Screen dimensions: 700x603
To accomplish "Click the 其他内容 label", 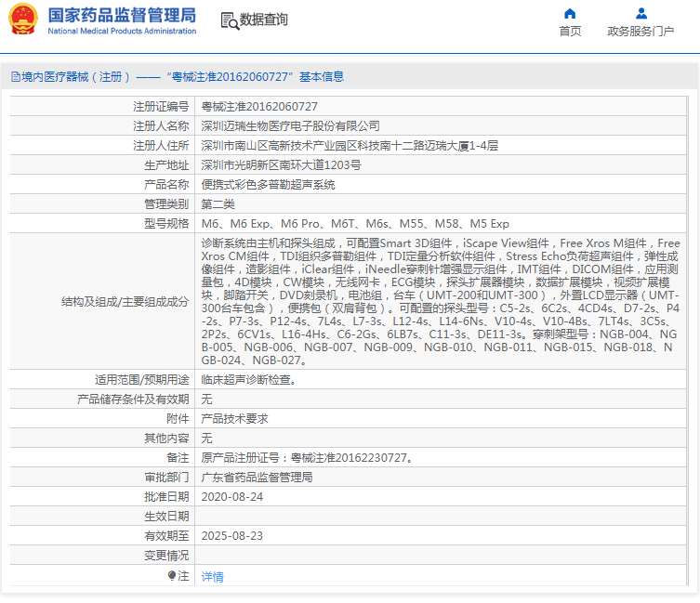I will tap(166, 439).
